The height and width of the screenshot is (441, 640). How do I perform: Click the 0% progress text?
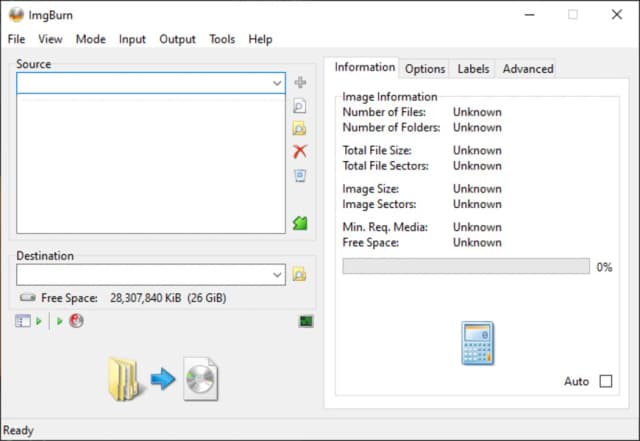coord(604,267)
